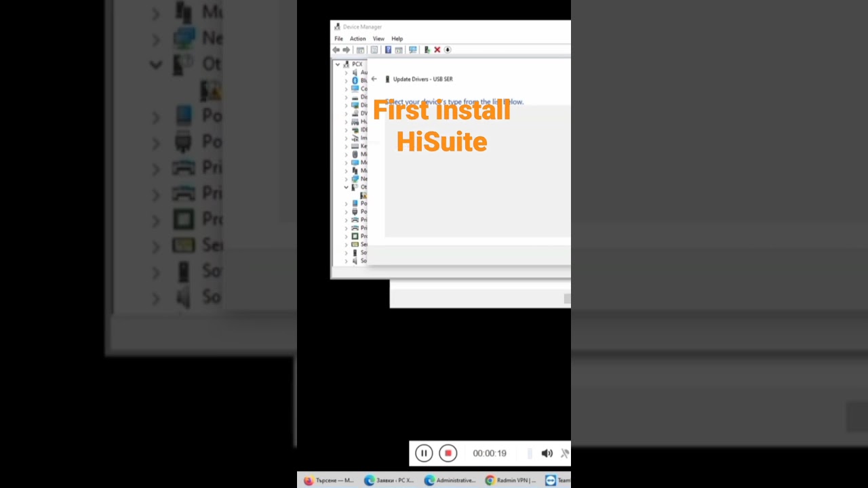868x488 pixels.
Task: Open the Help menu
Action: (x=397, y=39)
